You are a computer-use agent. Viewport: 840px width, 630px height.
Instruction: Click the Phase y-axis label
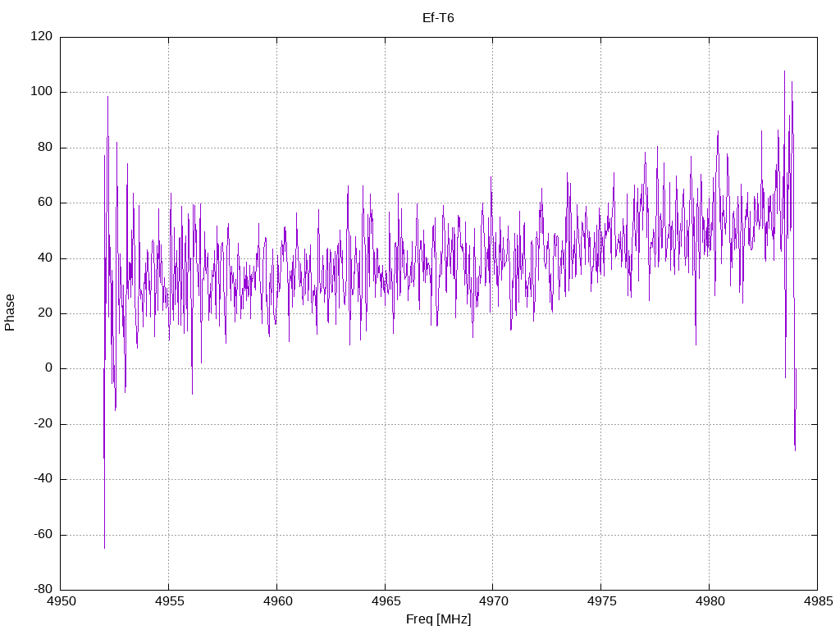point(9,313)
